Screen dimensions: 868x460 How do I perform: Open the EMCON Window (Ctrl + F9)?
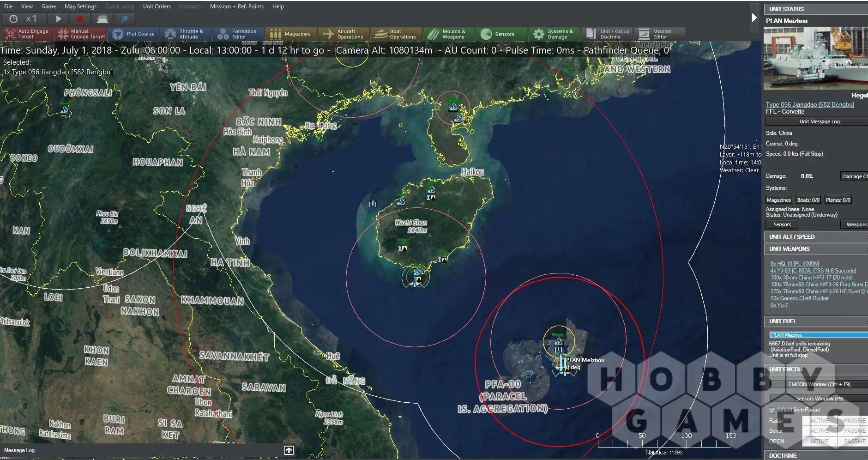(820, 384)
